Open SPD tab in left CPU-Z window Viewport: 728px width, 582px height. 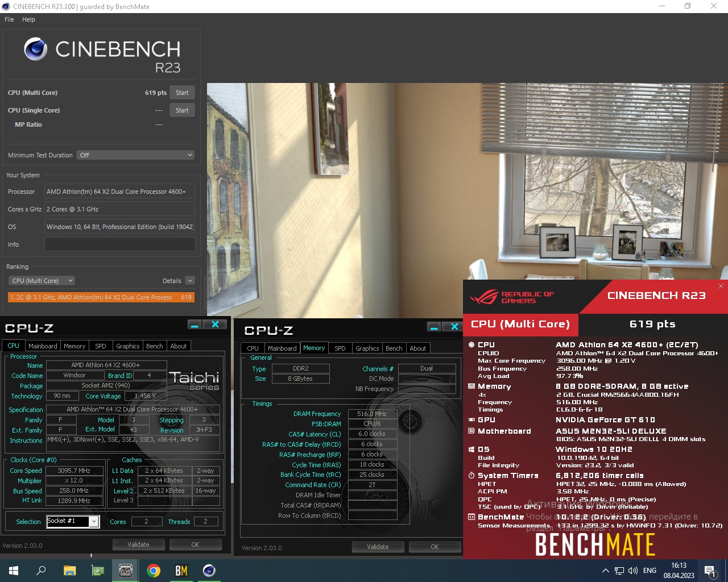pyautogui.click(x=101, y=346)
